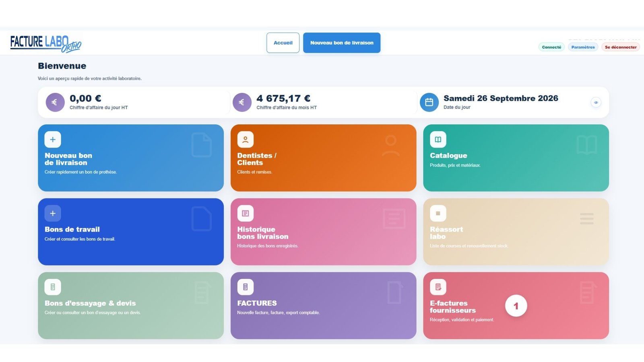Click 'Clients et remises.' text

(x=255, y=172)
